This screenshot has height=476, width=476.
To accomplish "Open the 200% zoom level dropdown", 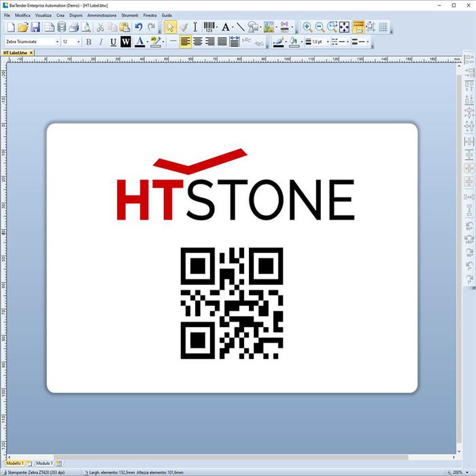I will tap(467, 473).
